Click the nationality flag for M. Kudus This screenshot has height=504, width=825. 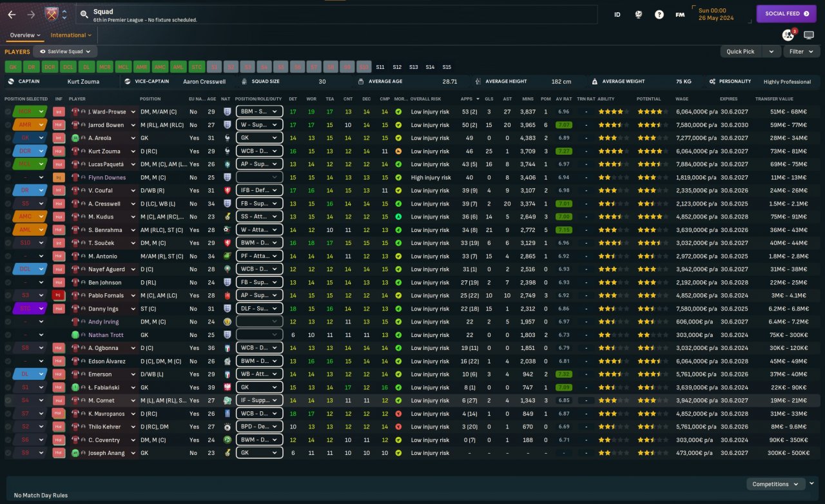(227, 217)
